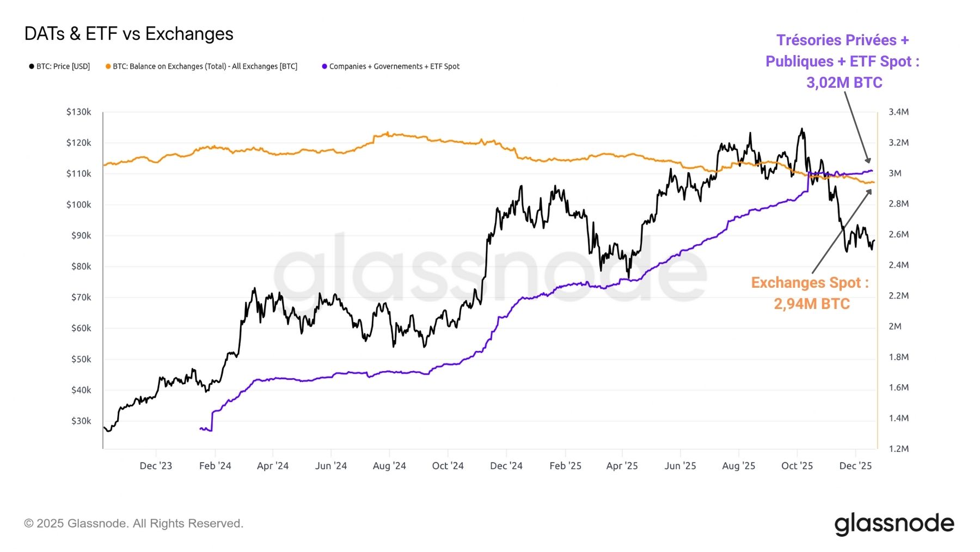Click the 'Exchanges Spot :' annotation label

810,282
